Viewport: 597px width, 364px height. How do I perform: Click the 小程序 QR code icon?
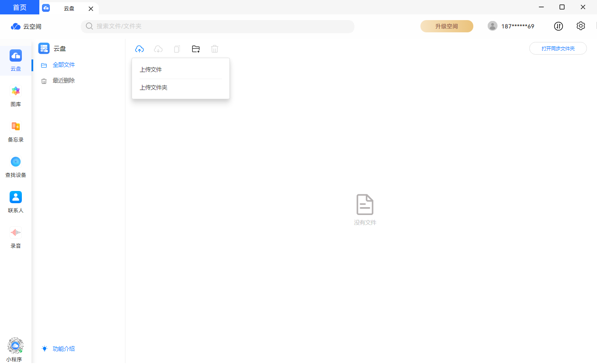pyautogui.click(x=15, y=346)
